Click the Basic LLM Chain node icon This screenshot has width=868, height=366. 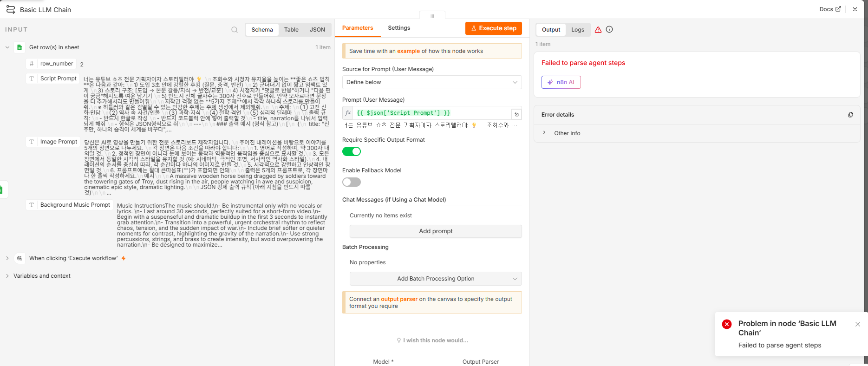pos(11,9)
